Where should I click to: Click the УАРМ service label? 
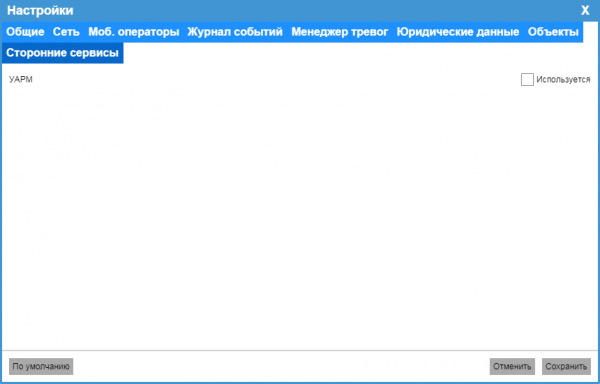click(x=21, y=80)
